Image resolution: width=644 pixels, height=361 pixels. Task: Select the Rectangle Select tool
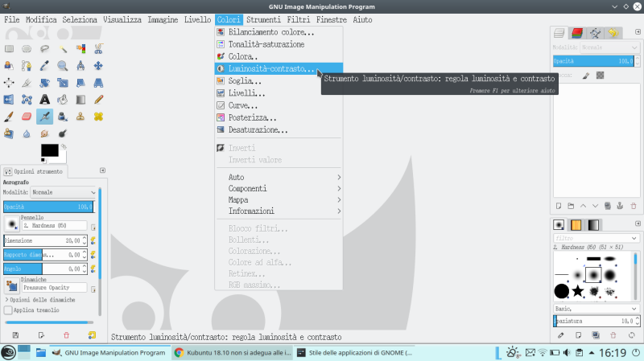coord(9,49)
